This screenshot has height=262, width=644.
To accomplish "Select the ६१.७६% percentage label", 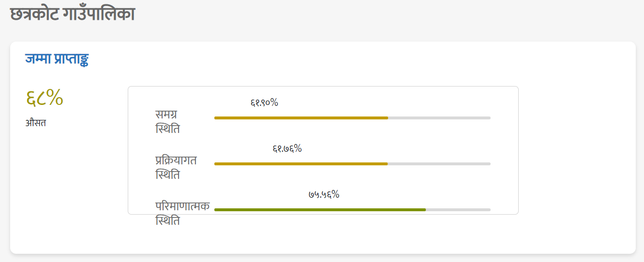I will tap(287, 148).
